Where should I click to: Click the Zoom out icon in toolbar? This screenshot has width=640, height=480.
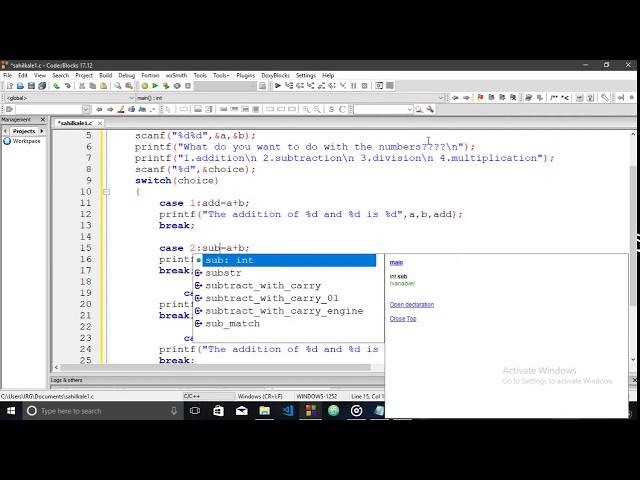[317, 109]
